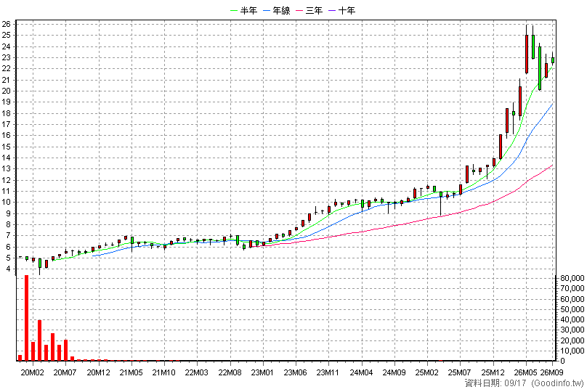
Task: Click price axis label 22
Action: pyautogui.click(x=7, y=69)
